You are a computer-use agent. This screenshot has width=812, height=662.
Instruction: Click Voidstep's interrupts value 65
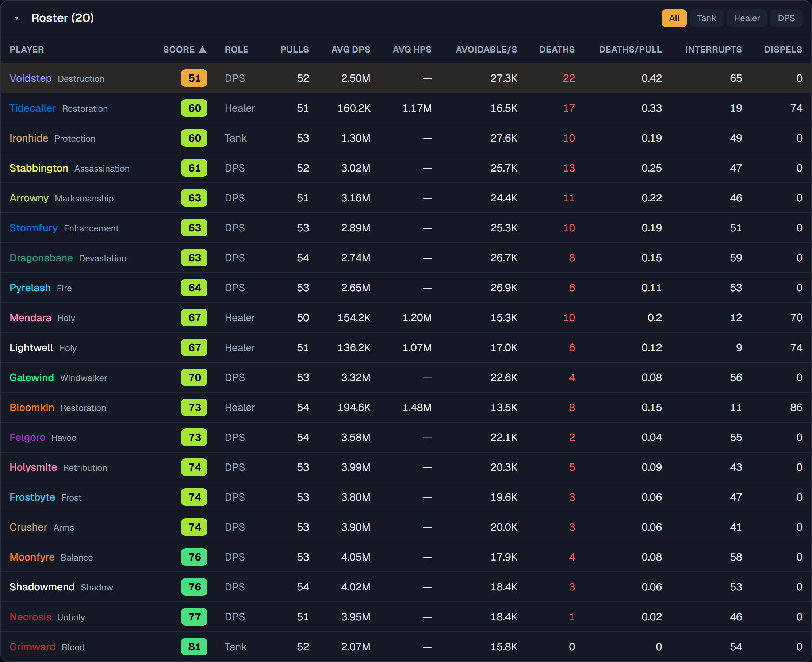[x=736, y=78]
